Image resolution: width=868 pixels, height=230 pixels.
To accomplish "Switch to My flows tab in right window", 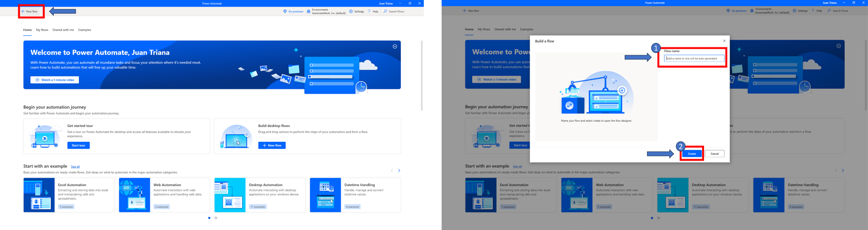I will (484, 29).
